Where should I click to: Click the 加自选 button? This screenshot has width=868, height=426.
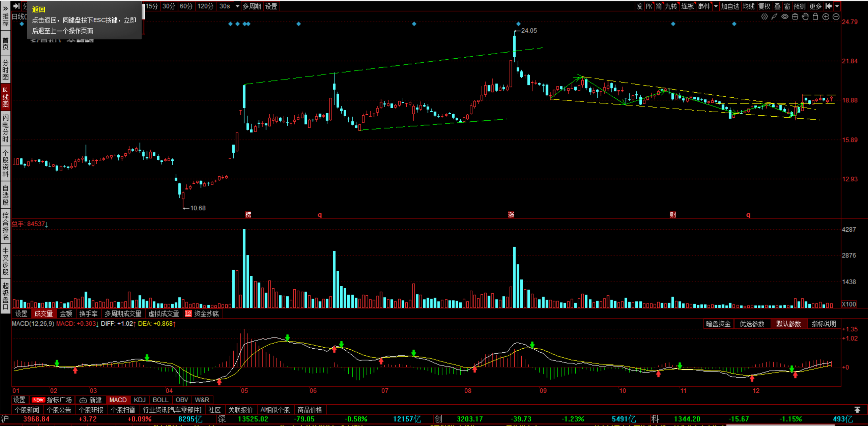point(730,6)
